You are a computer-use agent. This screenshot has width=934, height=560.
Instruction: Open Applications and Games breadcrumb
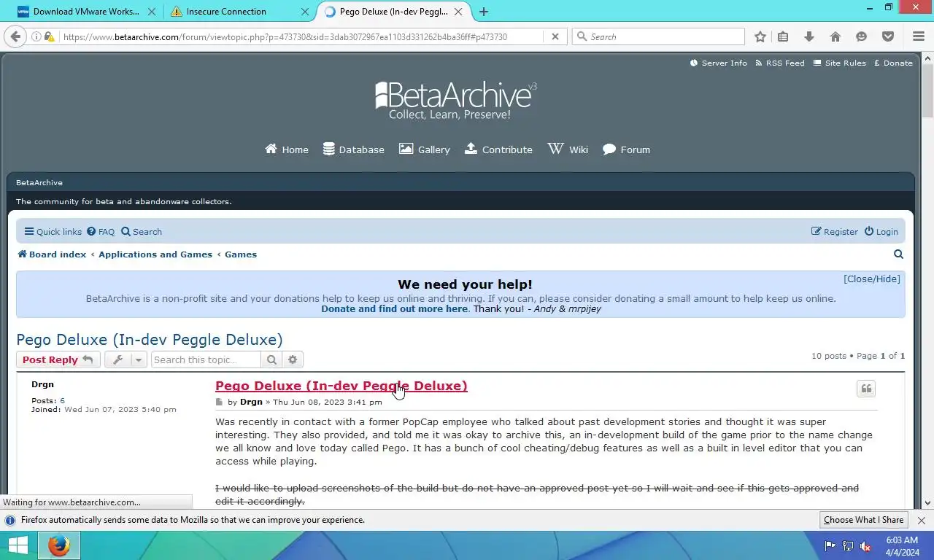click(155, 254)
